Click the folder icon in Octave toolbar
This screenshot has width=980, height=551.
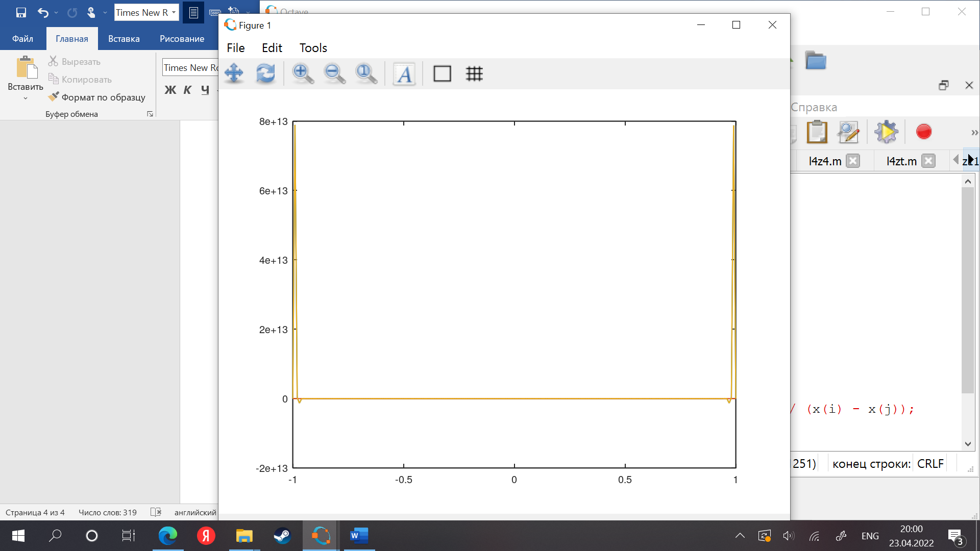click(816, 61)
